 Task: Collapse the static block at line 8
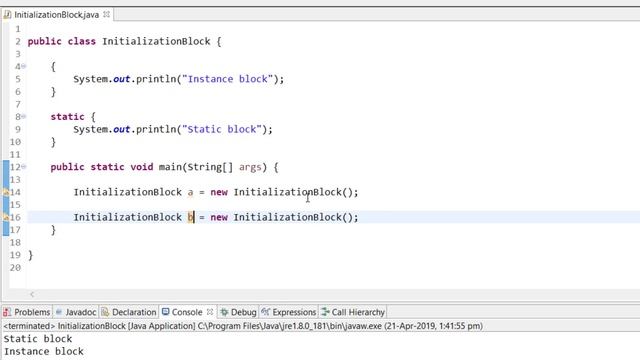24,116
